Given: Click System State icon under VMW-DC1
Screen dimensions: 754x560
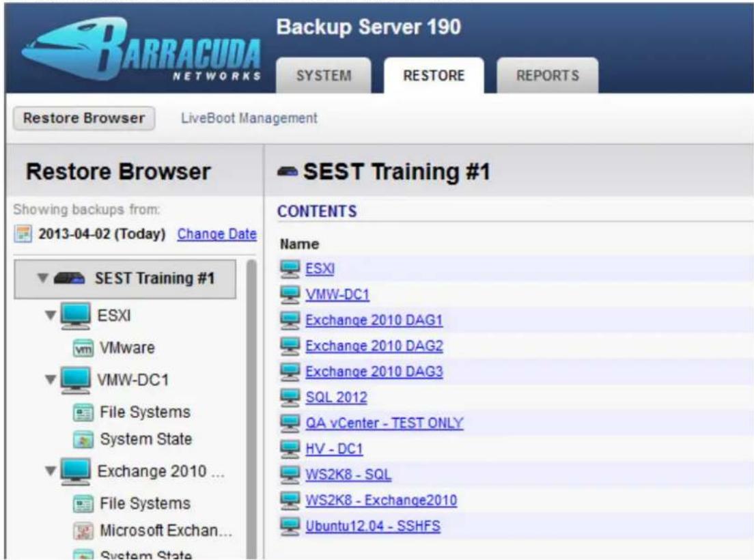Looking at the screenshot, I should coord(83,439).
